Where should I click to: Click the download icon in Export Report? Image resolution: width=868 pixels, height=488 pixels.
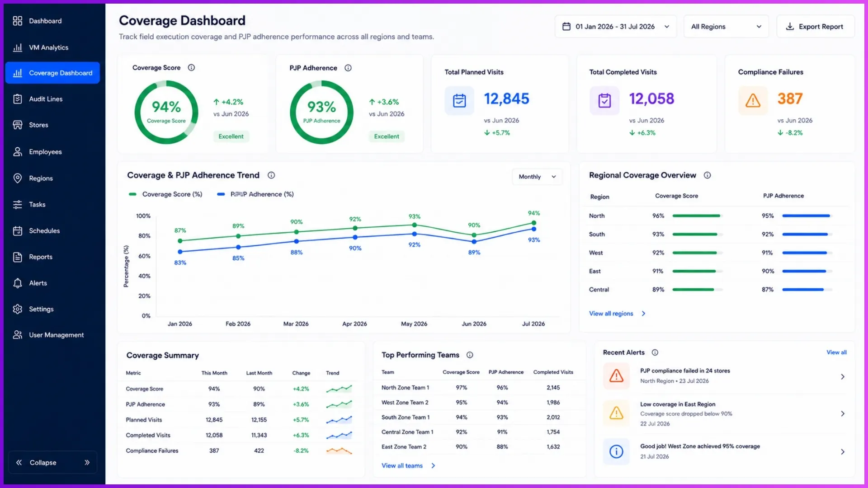(790, 27)
